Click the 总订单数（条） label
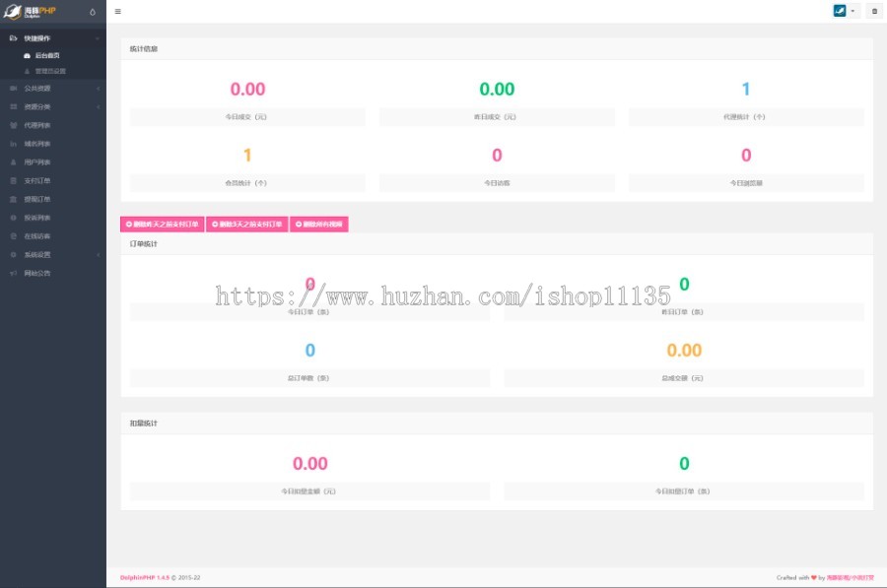This screenshot has height=588, width=887. tap(308, 378)
